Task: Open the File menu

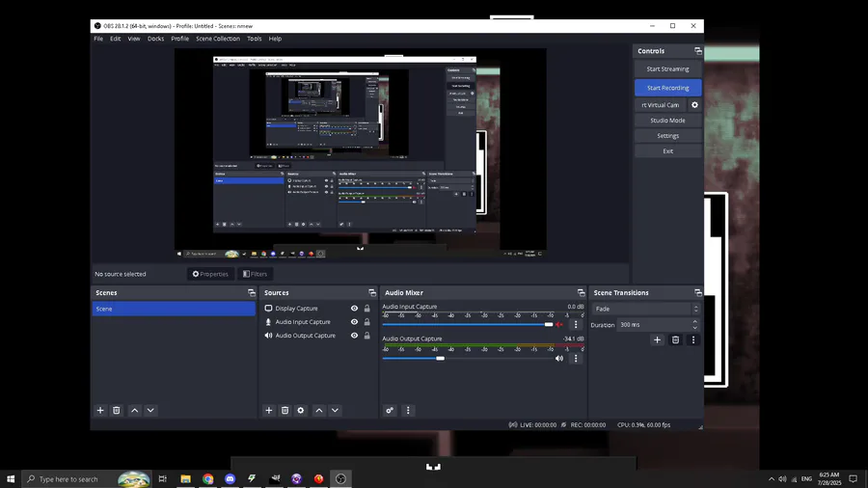Action: pos(98,39)
